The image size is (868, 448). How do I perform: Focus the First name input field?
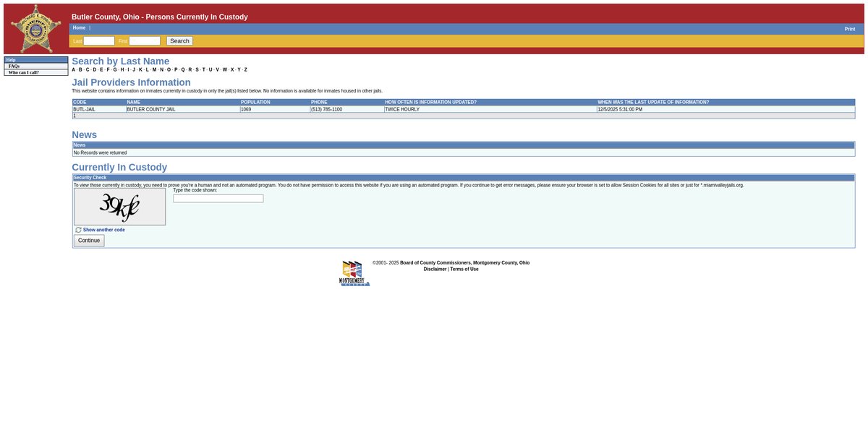coord(145,41)
